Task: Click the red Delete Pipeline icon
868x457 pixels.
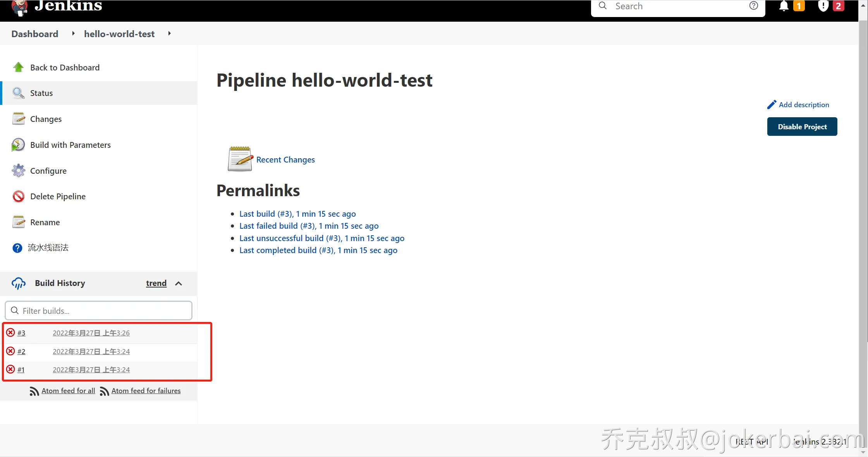Action: (x=18, y=197)
